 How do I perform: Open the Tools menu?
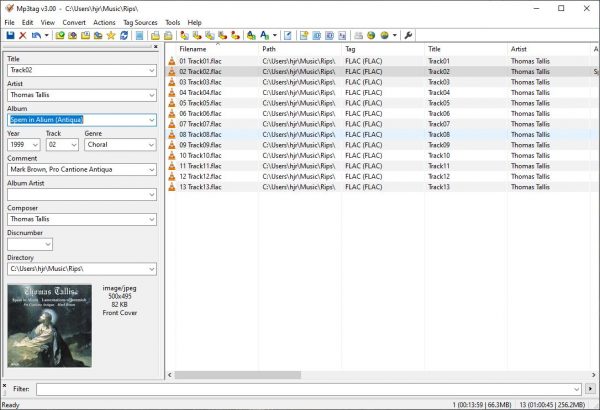173,23
